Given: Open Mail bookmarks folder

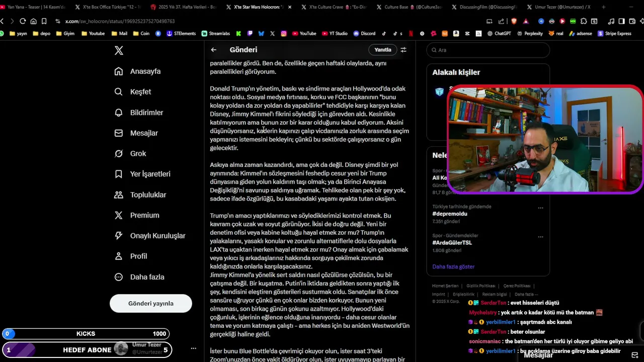Looking at the screenshot, I should (x=119, y=34).
